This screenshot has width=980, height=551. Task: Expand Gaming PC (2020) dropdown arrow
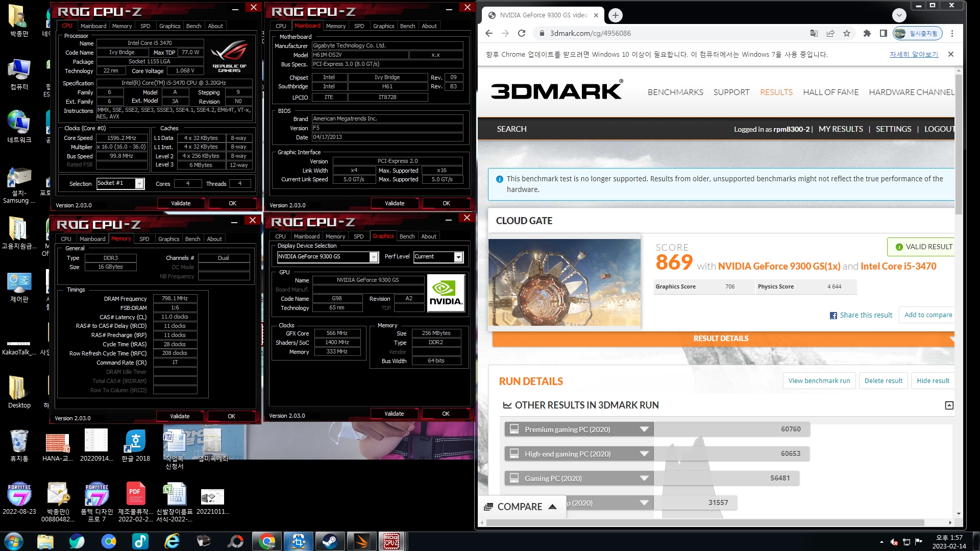pos(644,478)
